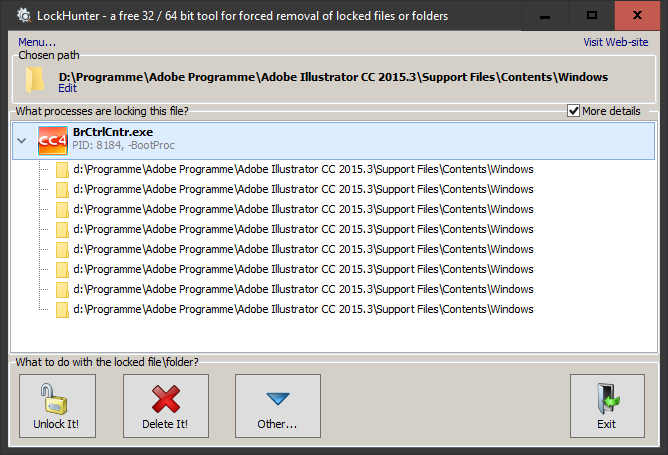Click Edit under the chosen path
The image size is (668, 455).
tap(67, 88)
